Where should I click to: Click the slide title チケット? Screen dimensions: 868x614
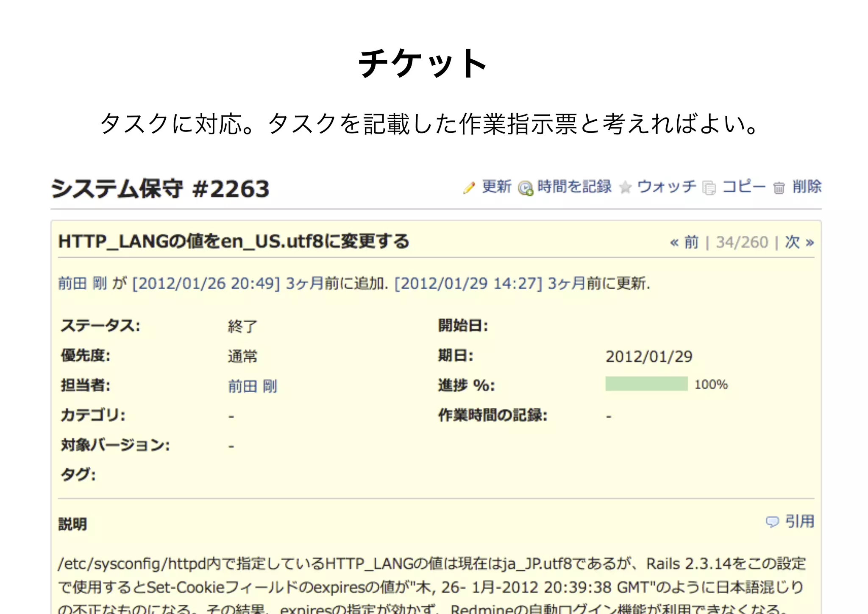(423, 63)
